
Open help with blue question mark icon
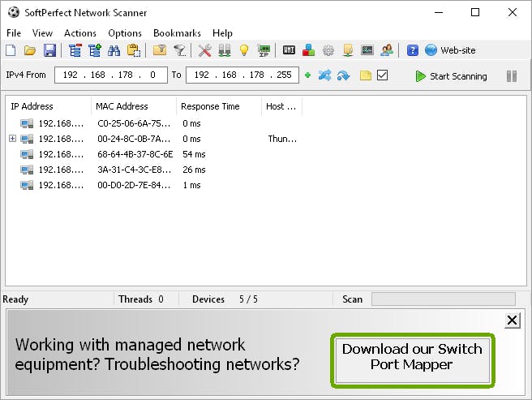[x=412, y=50]
